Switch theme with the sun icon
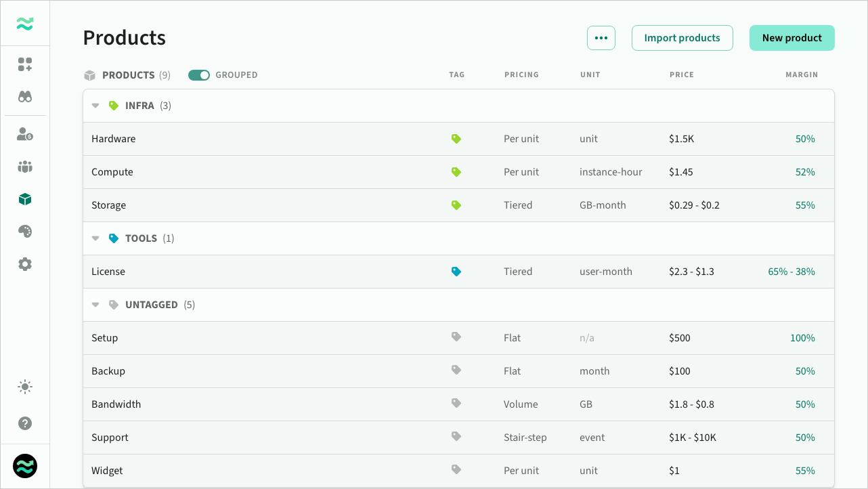The height and width of the screenshot is (489, 868). (25, 387)
